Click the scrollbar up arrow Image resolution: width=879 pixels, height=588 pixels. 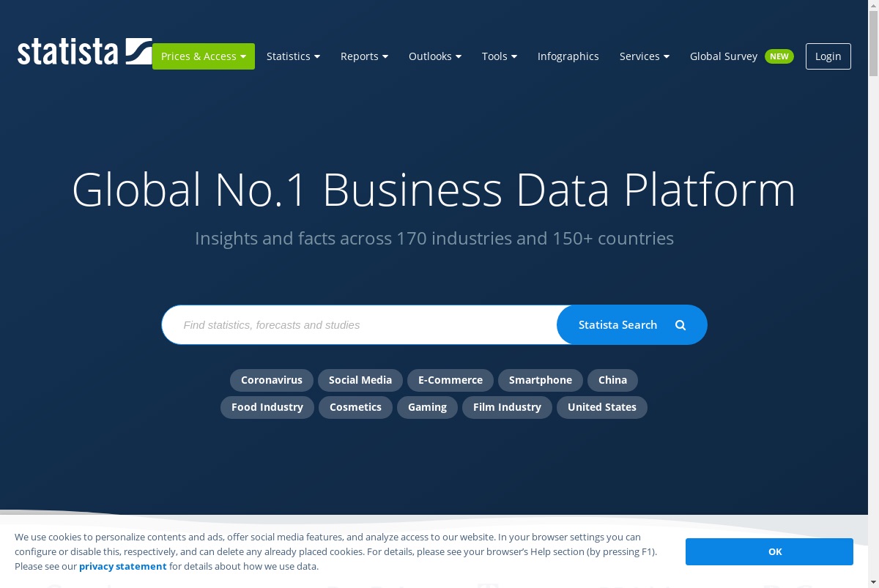coord(873,5)
